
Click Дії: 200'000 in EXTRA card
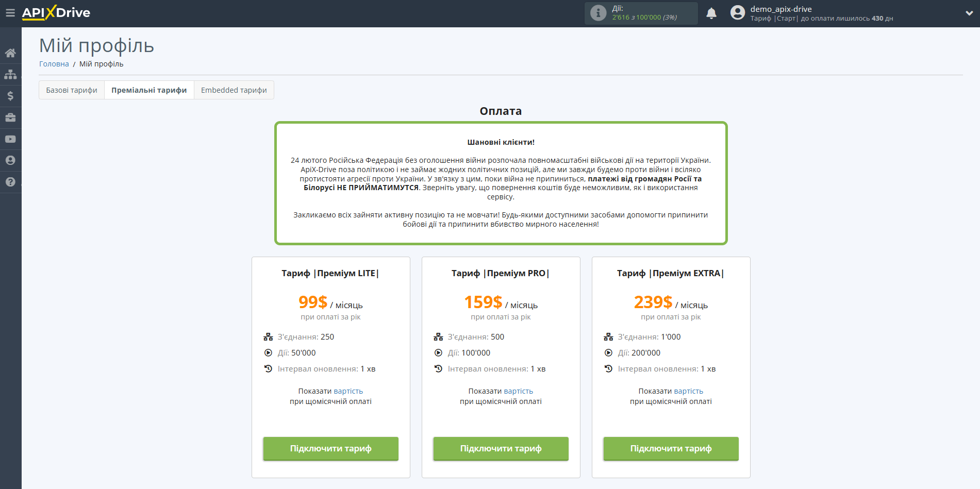coord(639,353)
